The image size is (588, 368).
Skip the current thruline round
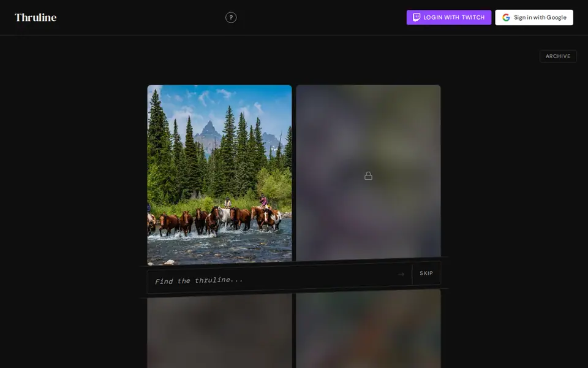pyautogui.click(x=426, y=274)
